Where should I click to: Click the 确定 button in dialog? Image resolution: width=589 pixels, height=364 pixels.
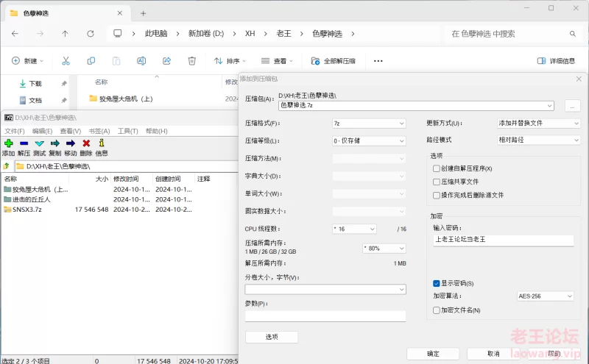pos(433,354)
